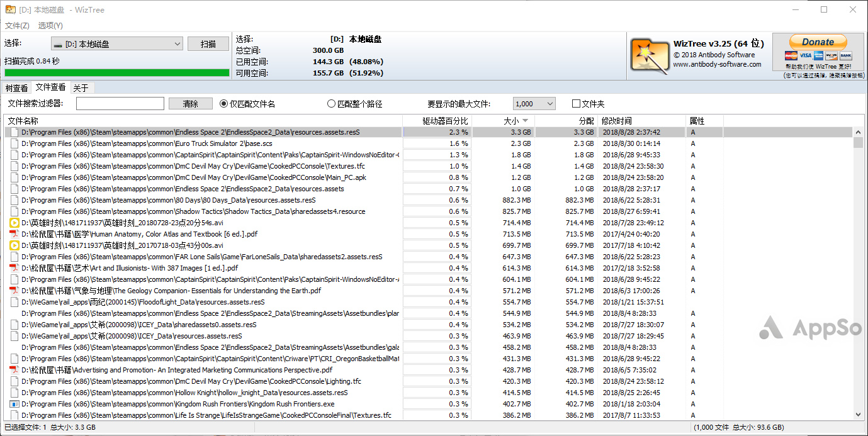The height and width of the screenshot is (436, 868).
Task: Sort by the 文件名称 column header
Action: coord(204,121)
